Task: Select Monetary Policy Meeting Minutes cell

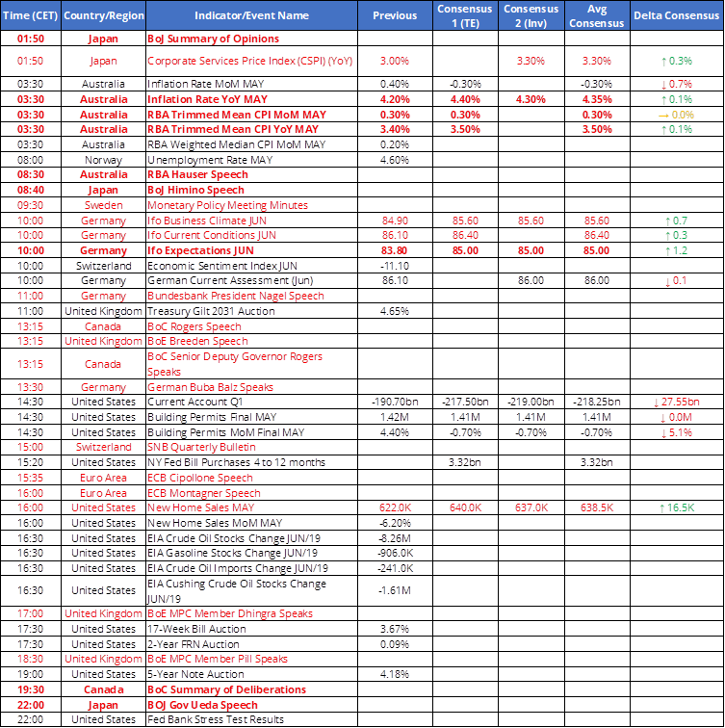Action: [251, 205]
